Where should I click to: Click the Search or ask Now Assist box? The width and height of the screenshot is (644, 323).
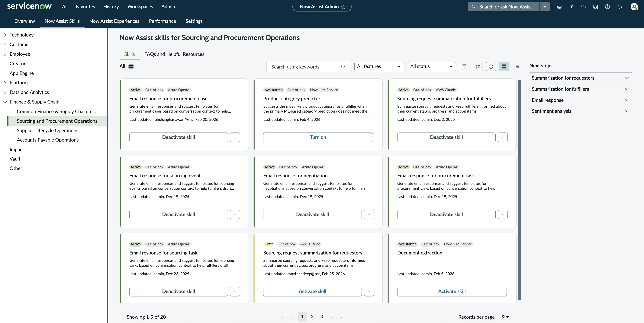point(503,7)
